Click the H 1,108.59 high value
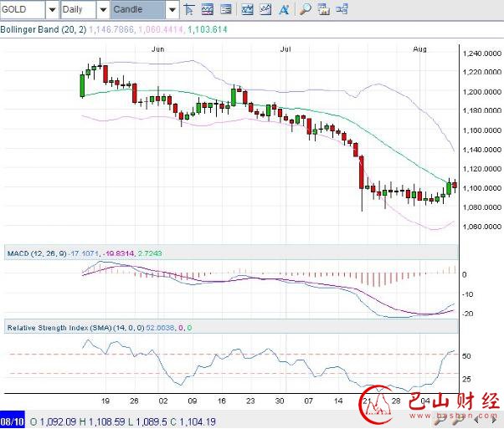Image resolution: width=504 pixels, height=429 pixels. click(x=101, y=421)
